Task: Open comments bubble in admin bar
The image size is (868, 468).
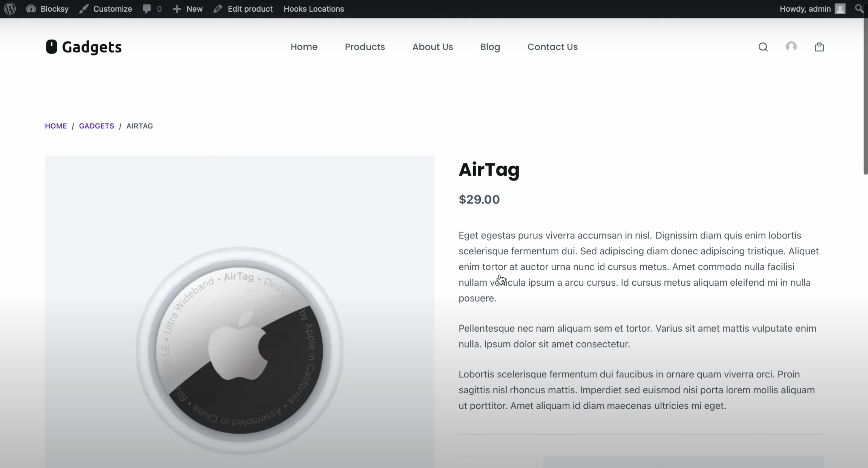Action: point(152,9)
